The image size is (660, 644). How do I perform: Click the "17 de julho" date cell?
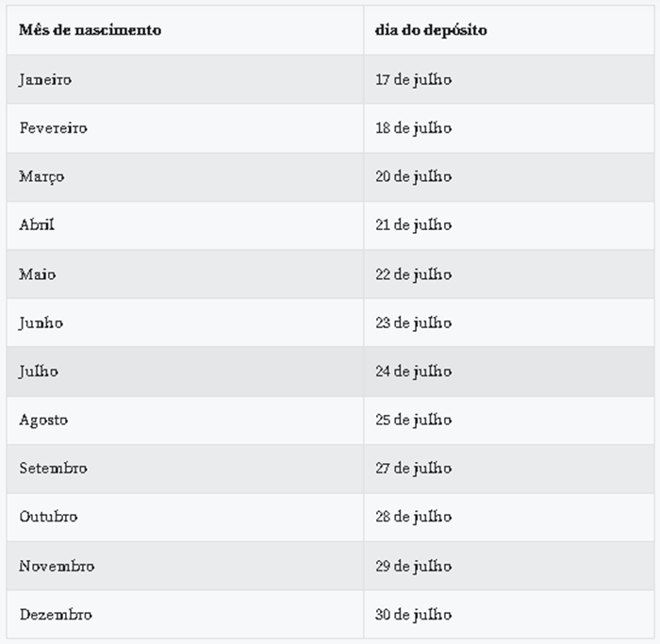pos(413,80)
